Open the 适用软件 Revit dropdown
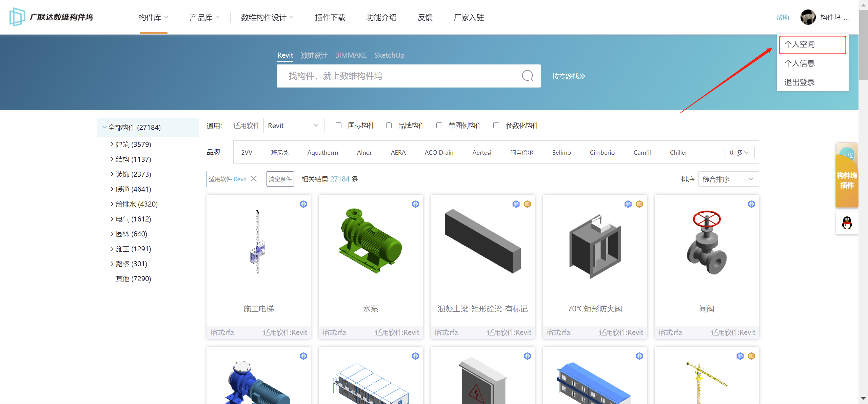868x404 pixels. click(294, 126)
